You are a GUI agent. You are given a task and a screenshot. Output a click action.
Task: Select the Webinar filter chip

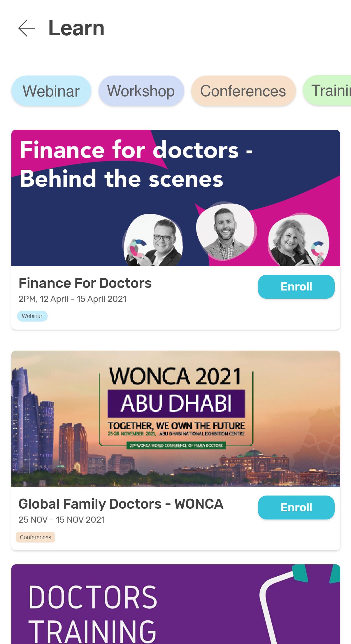click(51, 91)
